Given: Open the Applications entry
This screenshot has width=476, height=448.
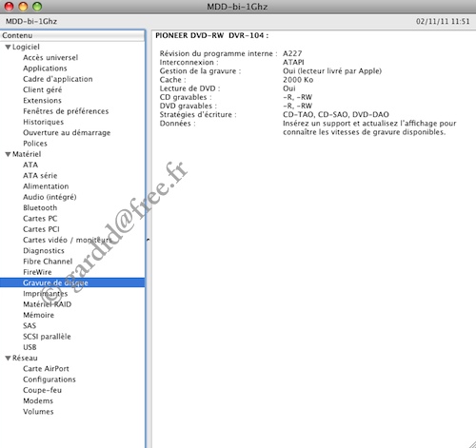Looking at the screenshot, I should 45,68.
